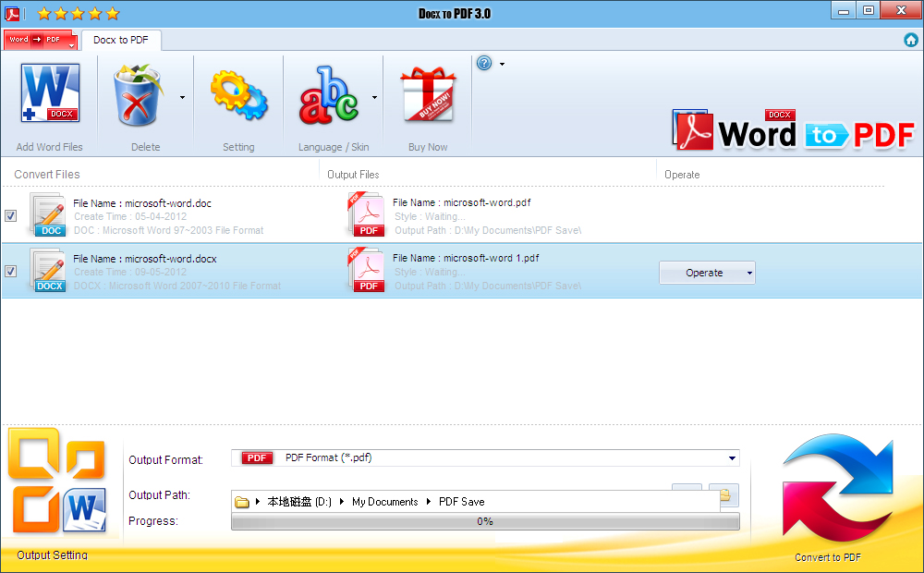Click the DOCX file icon for microsoft-word.docx
Image resolution: width=924 pixels, height=573 pixels.
coord(49,271)
